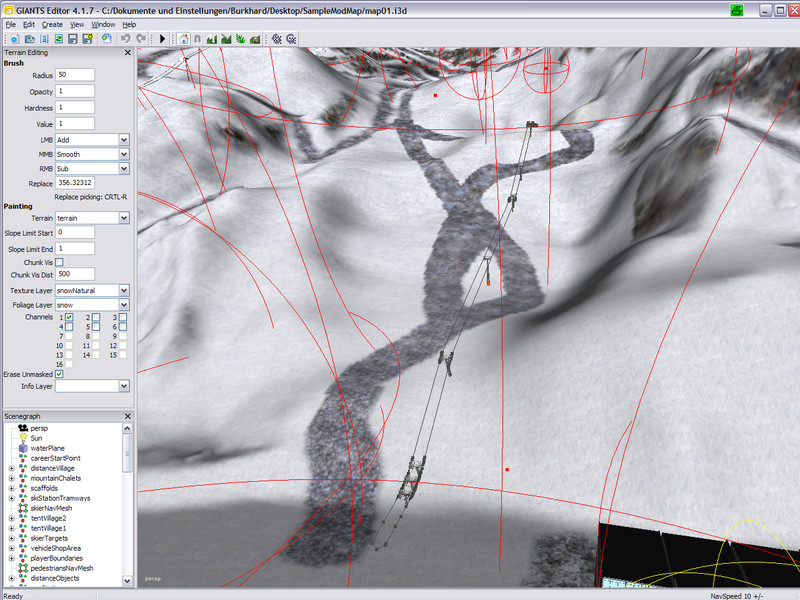Expand the distanceVillage tree node
Image resolution: width=800 pixels, height=600 pixels.
coord(11,468)
